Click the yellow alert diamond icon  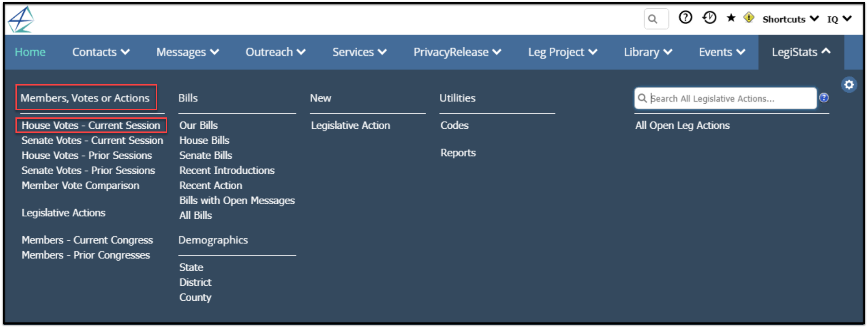point(748,18)
